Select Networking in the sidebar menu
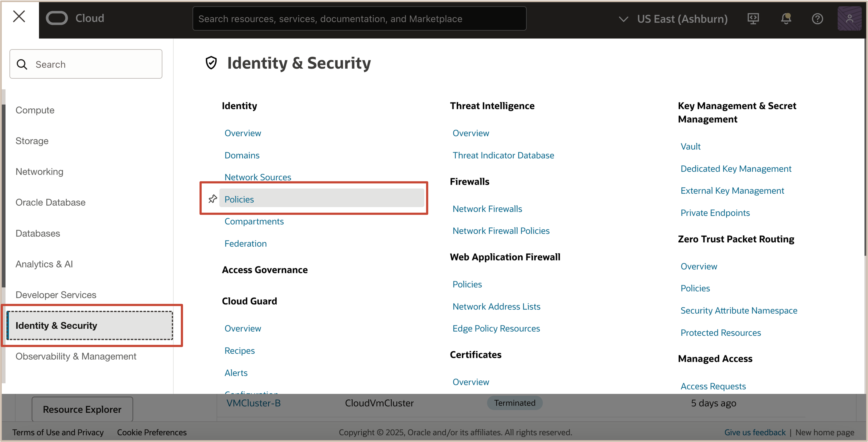Viewport: 868px width, 442px height. tap(39, 172)
